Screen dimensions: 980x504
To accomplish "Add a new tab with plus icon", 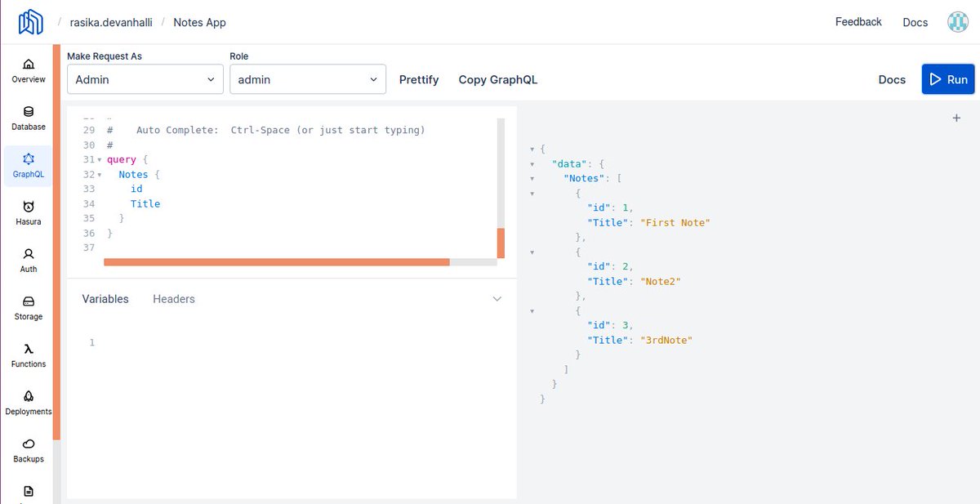I will 956,118.
